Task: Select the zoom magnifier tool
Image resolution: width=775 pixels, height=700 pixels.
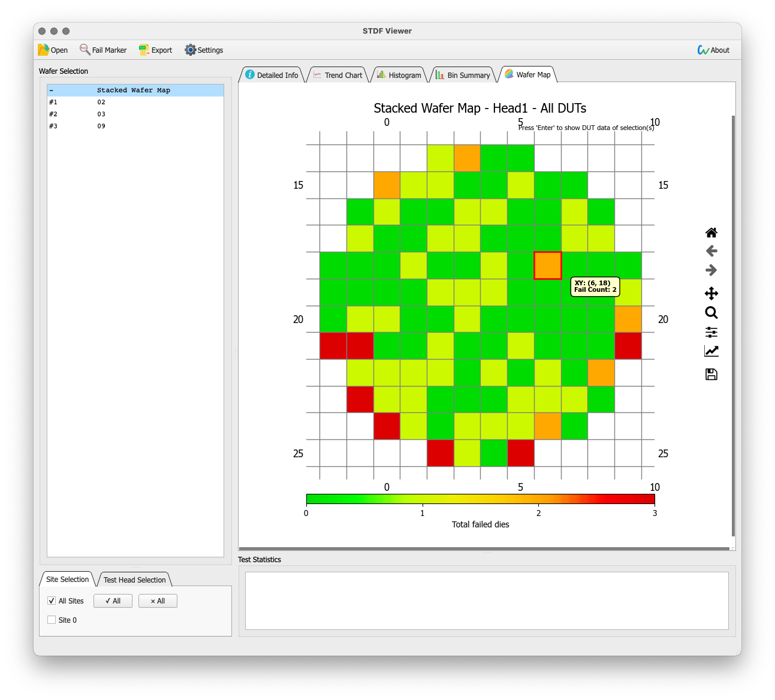Action: pyautogui.click(x=711, y=312)
